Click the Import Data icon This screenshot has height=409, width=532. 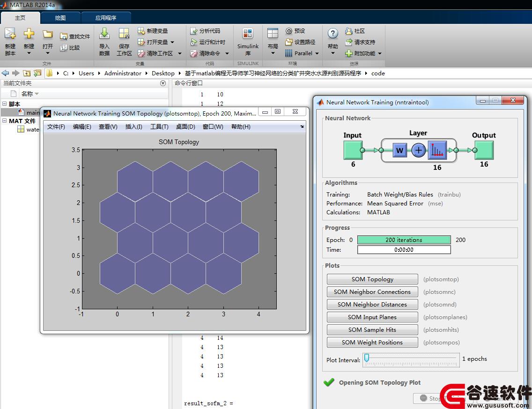point(104,34)
